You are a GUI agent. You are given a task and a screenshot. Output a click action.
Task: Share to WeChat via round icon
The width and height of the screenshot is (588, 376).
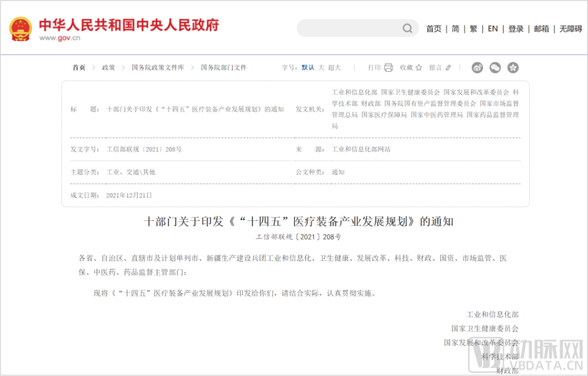pyautogui.click(x=495, y=68)
